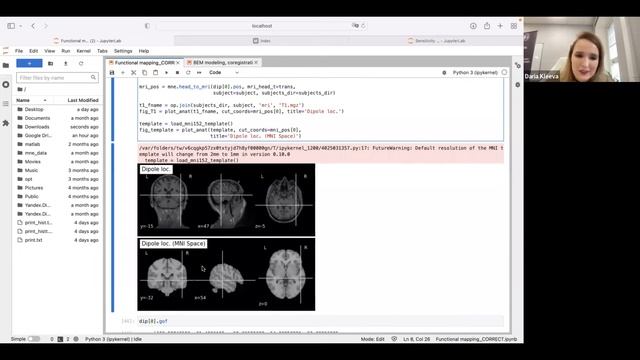Insert a new cell below with the plus icon
The image size is (640, 360).
(x=123, y=73)
